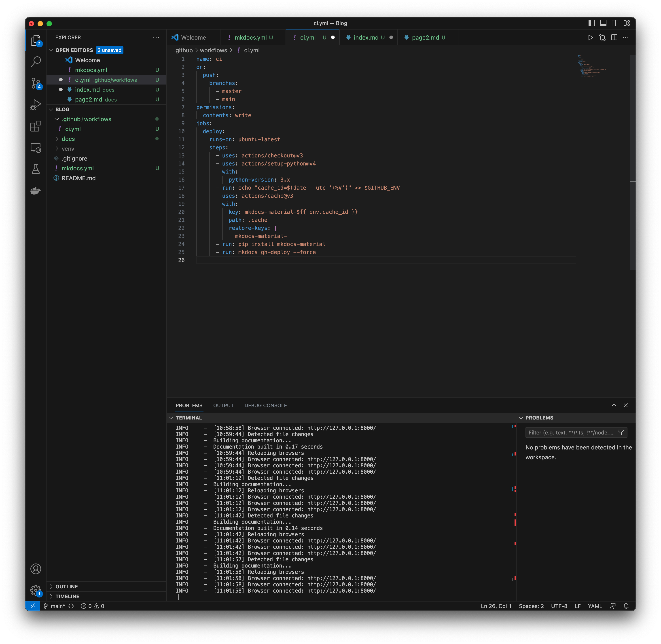
Task: Close the bottom panel
Action: (625, 405)
